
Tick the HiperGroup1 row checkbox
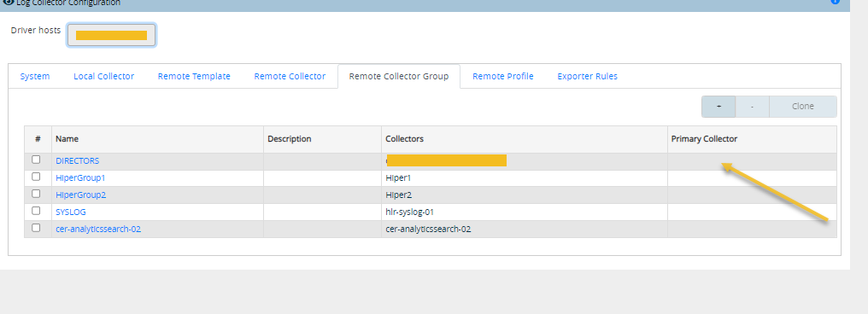click(x=36, y=177)
